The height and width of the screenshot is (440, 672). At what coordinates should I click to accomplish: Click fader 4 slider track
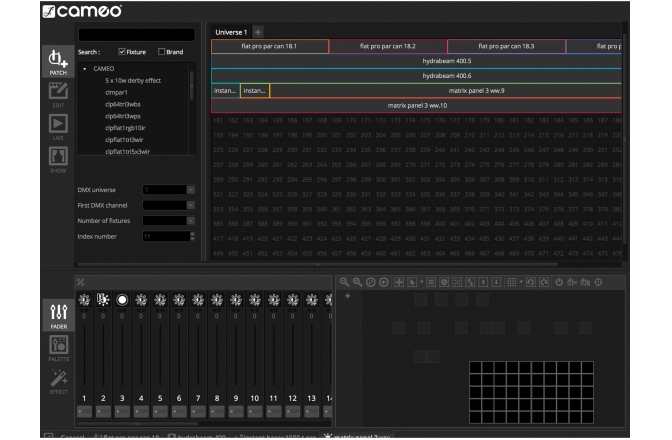coord(141,354)
